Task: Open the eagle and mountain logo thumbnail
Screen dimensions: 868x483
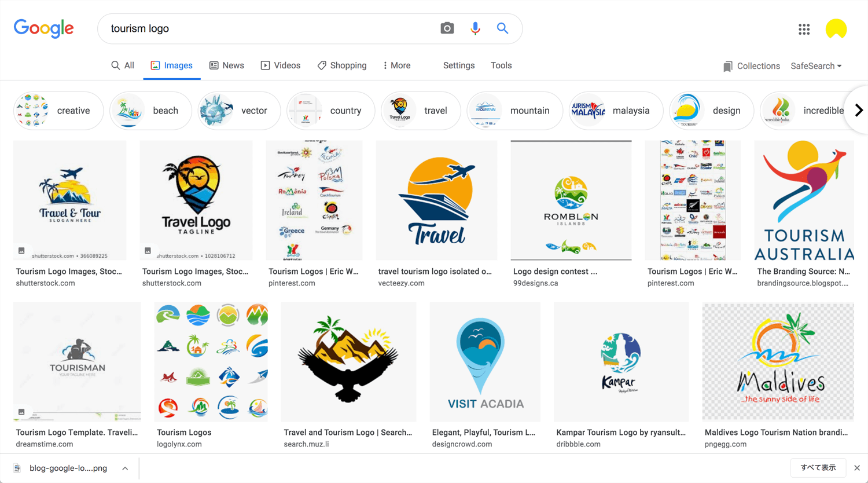Action: point(348,362)
